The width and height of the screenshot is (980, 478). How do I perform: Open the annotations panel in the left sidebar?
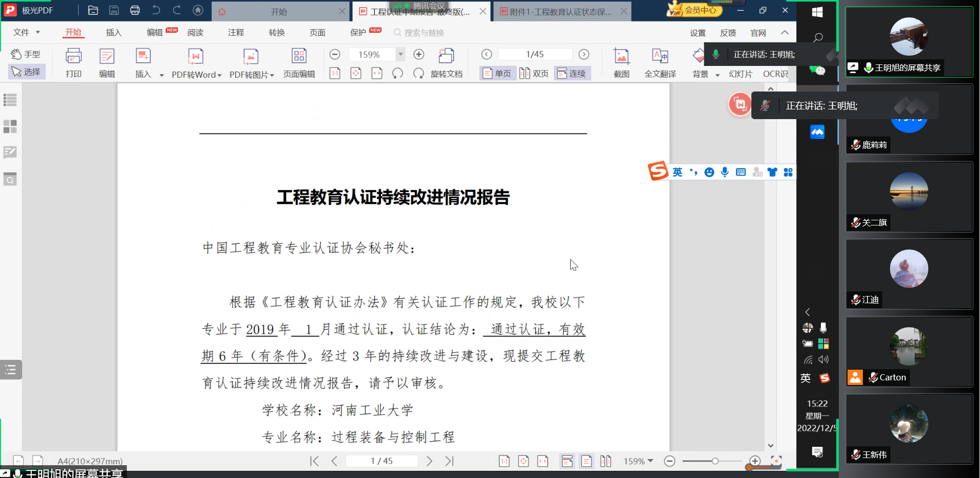10,152
